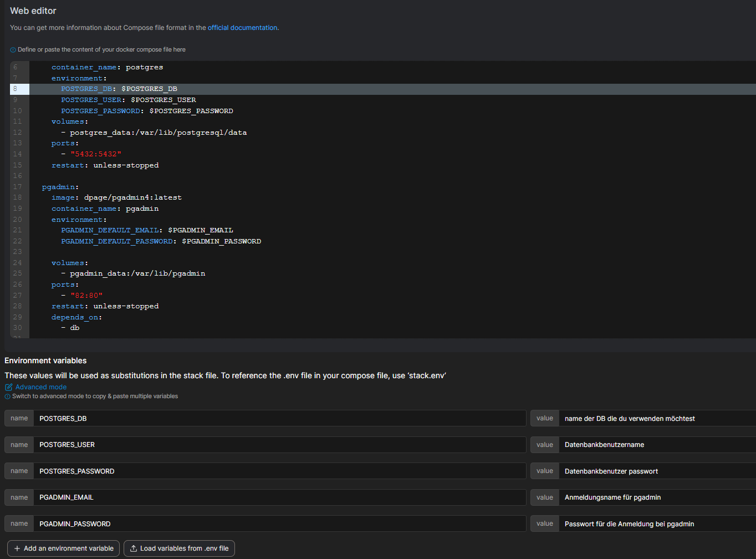Select line number 8 in editor gutter
The height and width of the screenshot is (559, 756).
16,89
